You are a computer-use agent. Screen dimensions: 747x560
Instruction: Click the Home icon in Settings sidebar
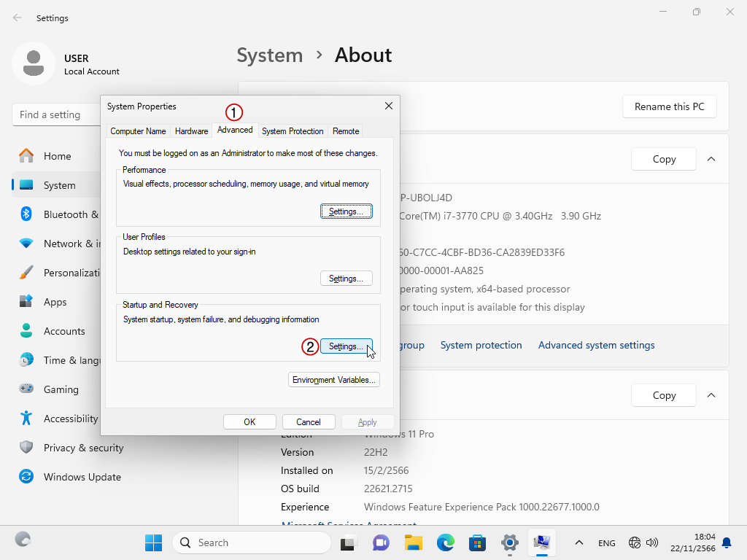(26, 156)
